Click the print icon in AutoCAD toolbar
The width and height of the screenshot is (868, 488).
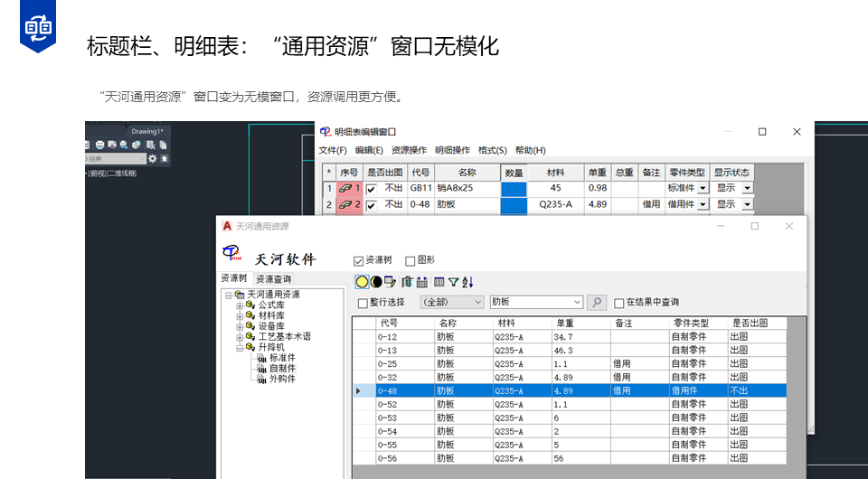99,145
